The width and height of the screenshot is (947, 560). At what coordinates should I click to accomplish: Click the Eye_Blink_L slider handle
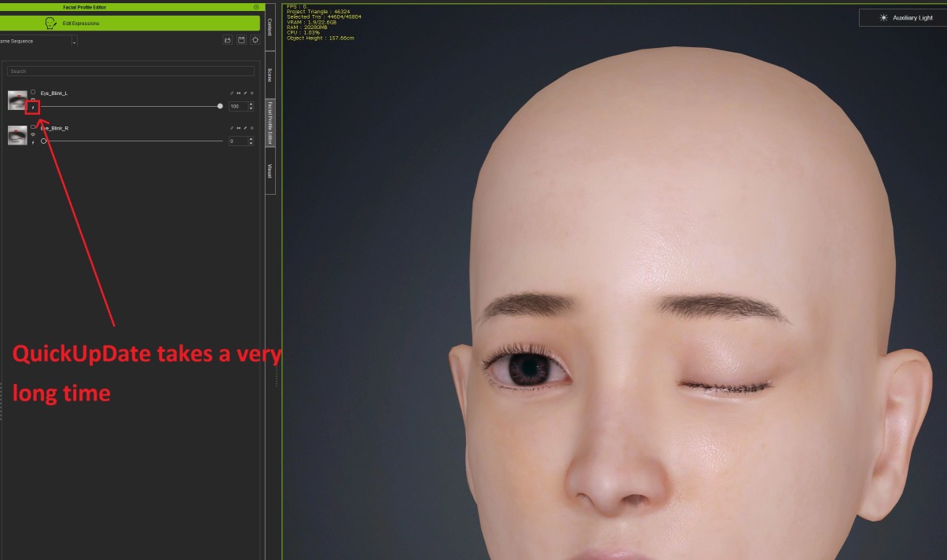click(x=220, y=106)
